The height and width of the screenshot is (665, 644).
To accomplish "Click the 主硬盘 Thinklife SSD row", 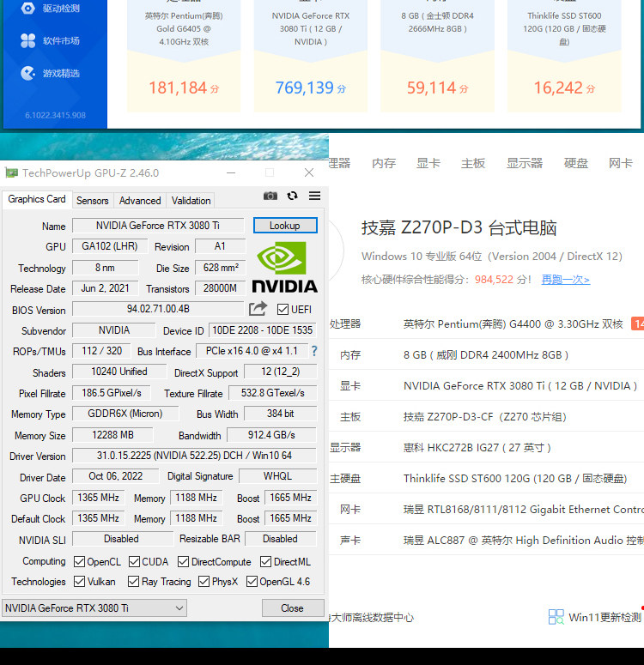I will (487, 479).
